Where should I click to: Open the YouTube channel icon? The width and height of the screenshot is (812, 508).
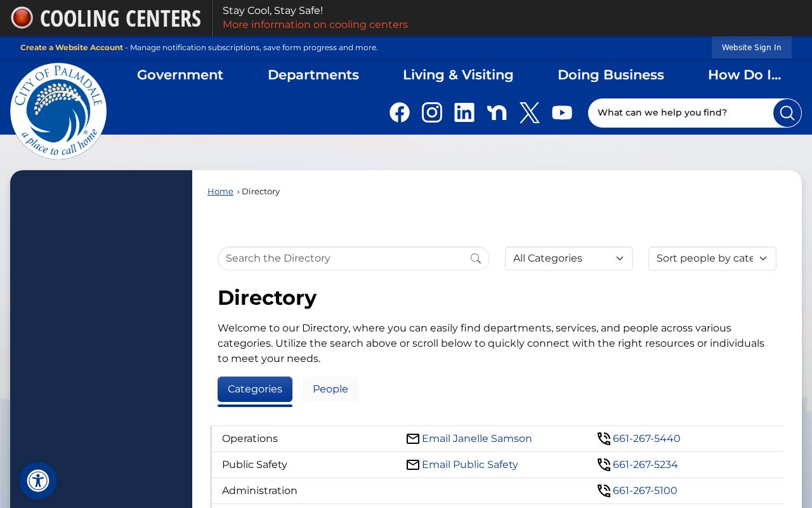click(562, 112)
